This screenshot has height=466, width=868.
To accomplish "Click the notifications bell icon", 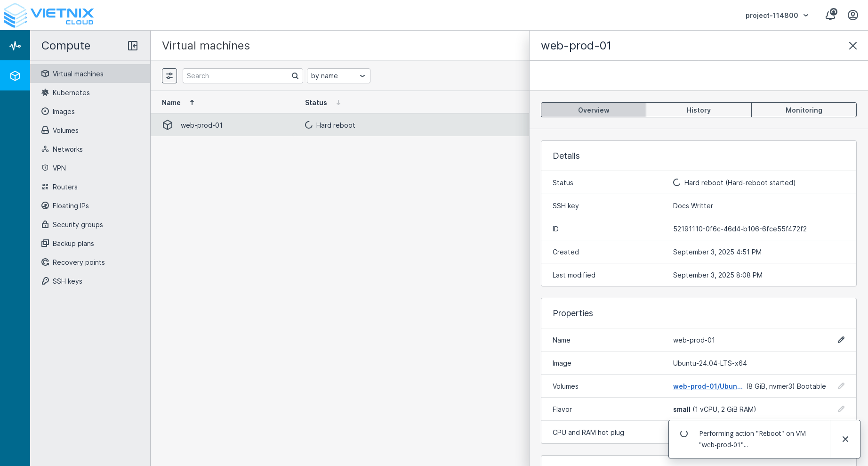I will [830, 15].
